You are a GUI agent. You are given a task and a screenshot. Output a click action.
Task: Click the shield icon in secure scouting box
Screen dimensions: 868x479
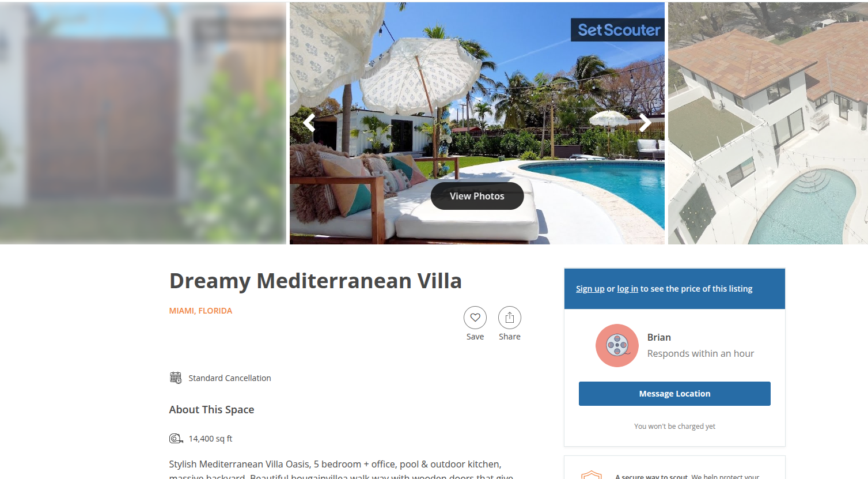tap(592, 475)
